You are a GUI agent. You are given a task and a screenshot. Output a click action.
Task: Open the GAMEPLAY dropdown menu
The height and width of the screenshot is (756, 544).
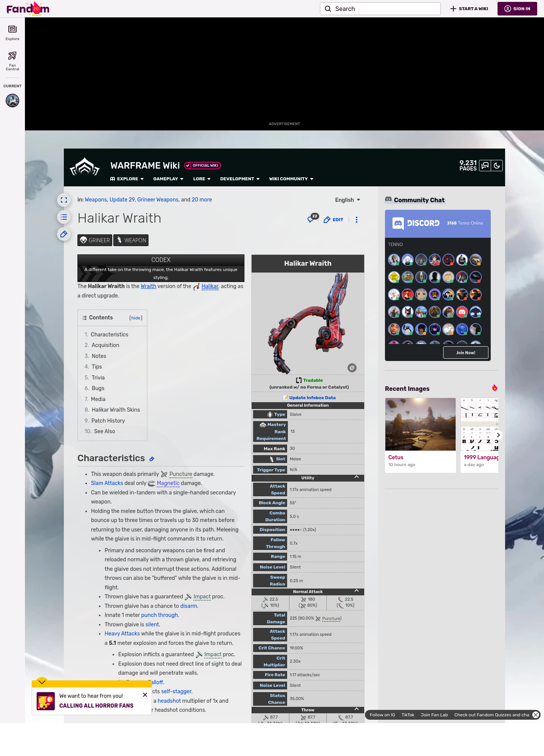coord(168,179)
